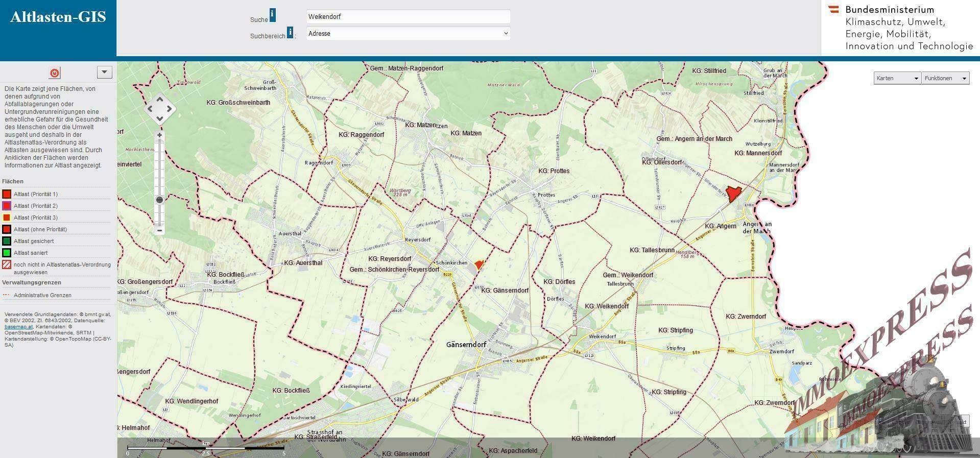Click the 'KG: Dörfles' map label
Screen dimensions: 980x458
click(x=559, y=282)
